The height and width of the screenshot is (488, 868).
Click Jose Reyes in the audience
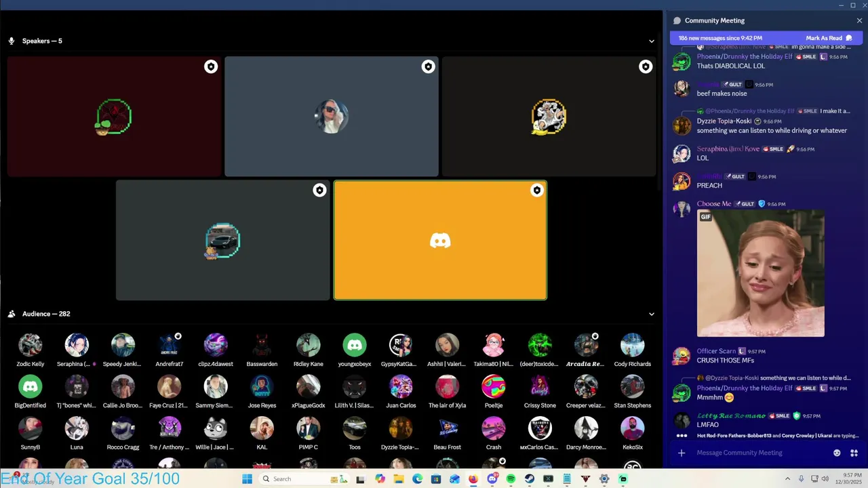pyautogui.click(x=262, y=392)
